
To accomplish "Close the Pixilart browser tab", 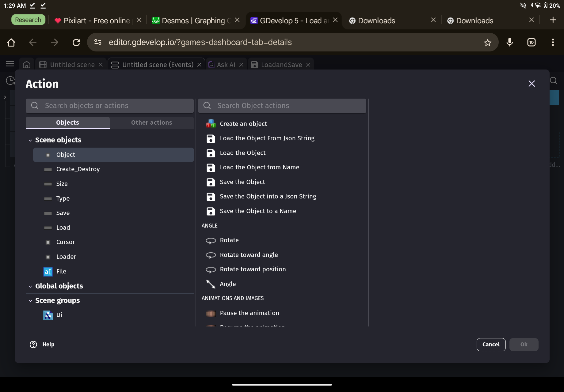I will click(139, 20).
